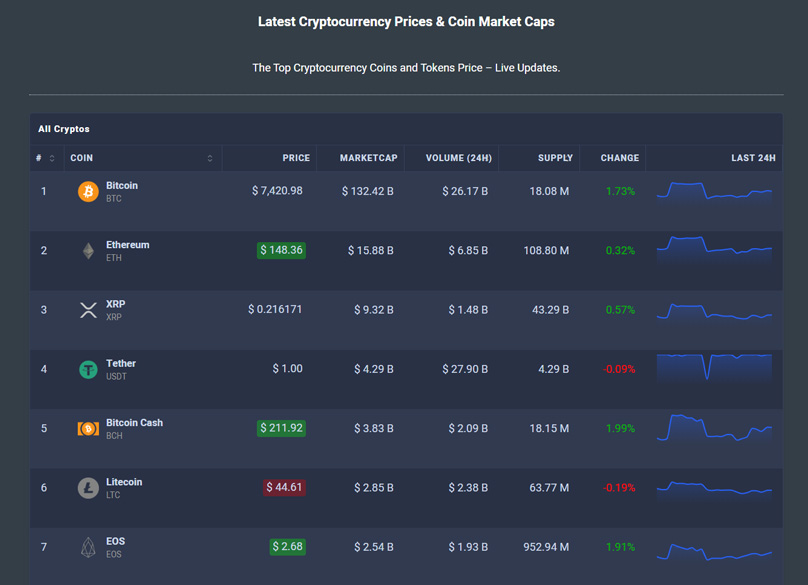
Task: Click the EOS logo icon
Action: (88, 547)
